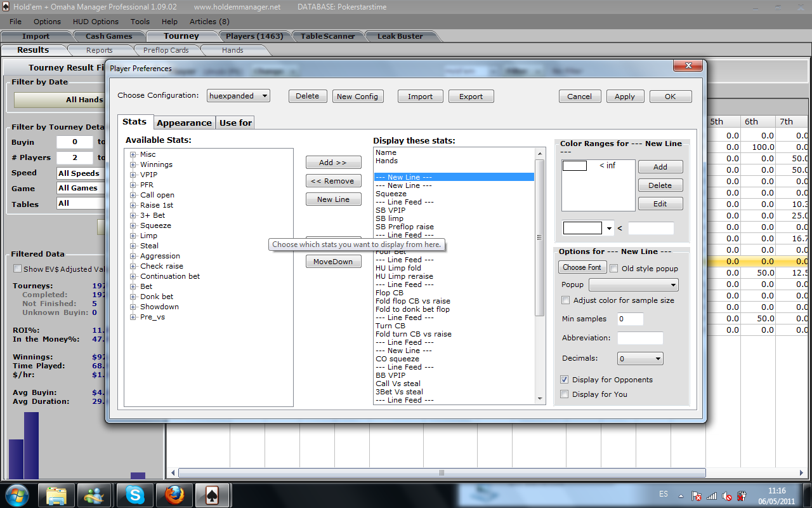Expand the Misc stats node
This screenshot has height=508, width=812.
pos(133,154)
